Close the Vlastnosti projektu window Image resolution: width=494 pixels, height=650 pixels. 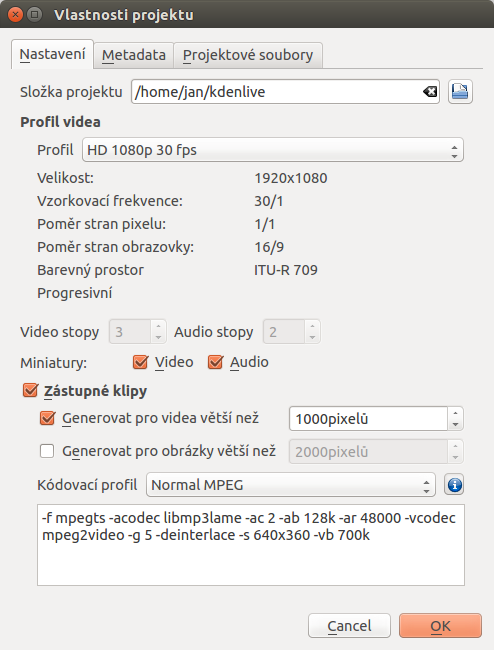coord(15,15)
